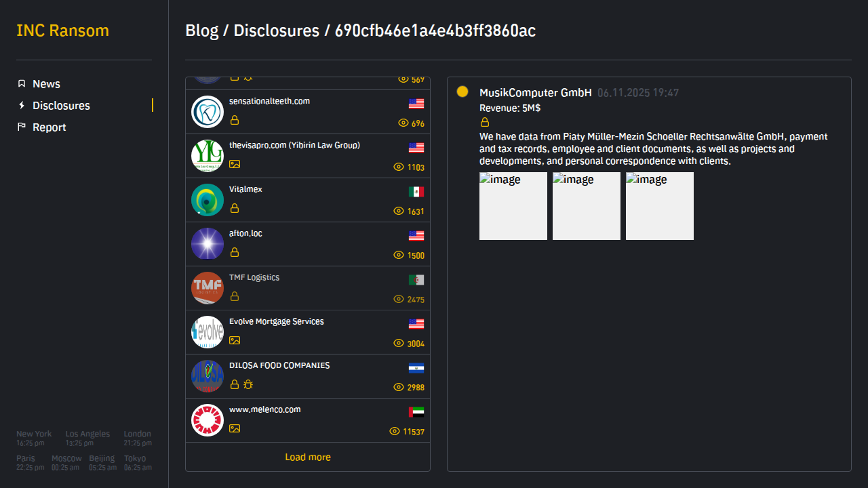
Task: Click the INC Ransom site title
Action: coord(62,30)
